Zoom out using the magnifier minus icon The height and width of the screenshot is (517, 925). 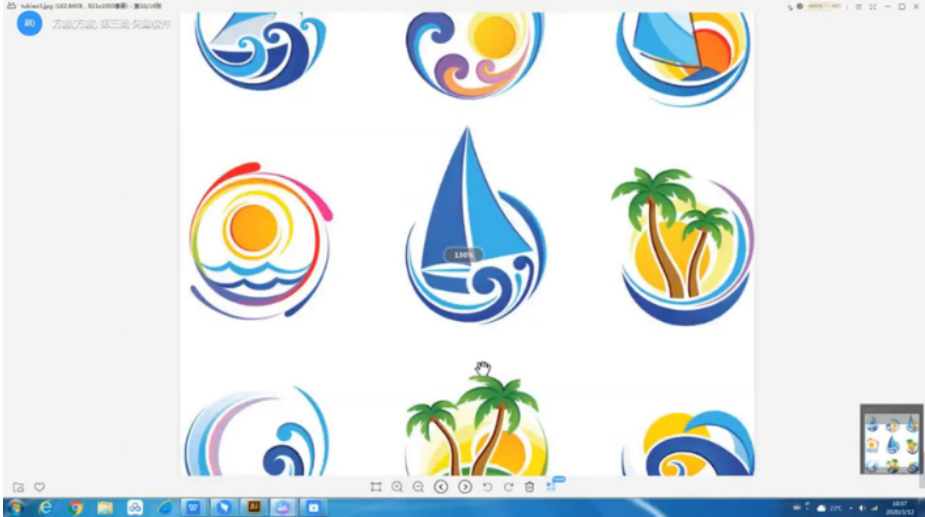click(418, 487)
